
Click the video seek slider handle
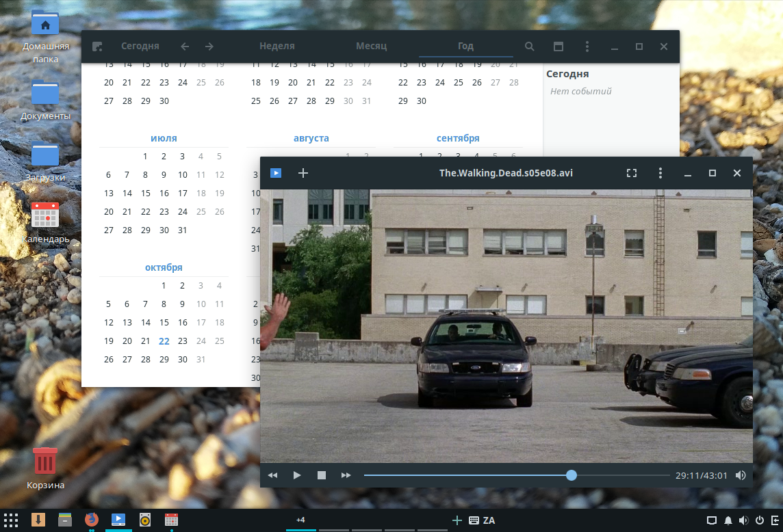pos(572,475)
